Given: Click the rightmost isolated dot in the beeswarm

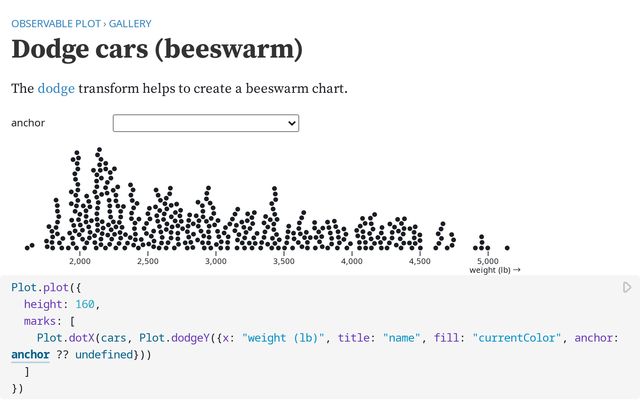Looking at the screenshot, I should pyautogui.click(x=508, y=247).
